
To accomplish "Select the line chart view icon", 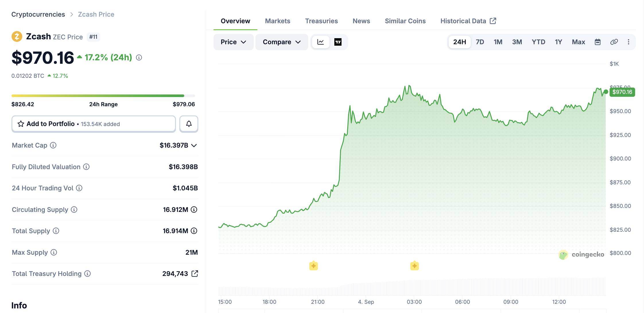I will (x=321, y=42).
